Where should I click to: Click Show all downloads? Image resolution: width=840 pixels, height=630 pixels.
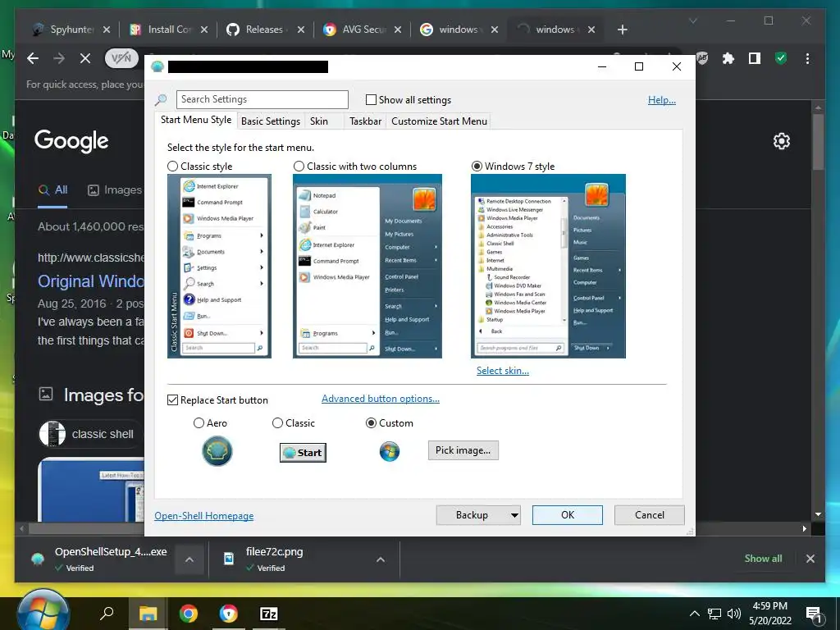763,559
